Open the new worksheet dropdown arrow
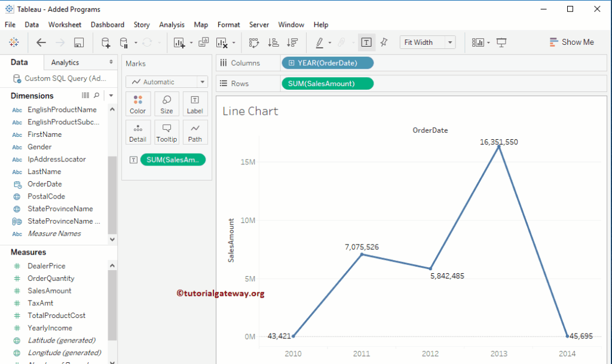 pos(191,42)
